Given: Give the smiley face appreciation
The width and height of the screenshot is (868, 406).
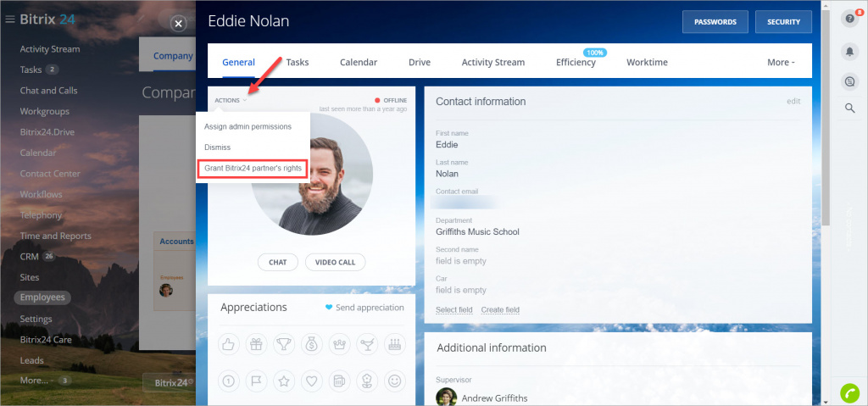Looking at the screenshot, I should point(395,381).
